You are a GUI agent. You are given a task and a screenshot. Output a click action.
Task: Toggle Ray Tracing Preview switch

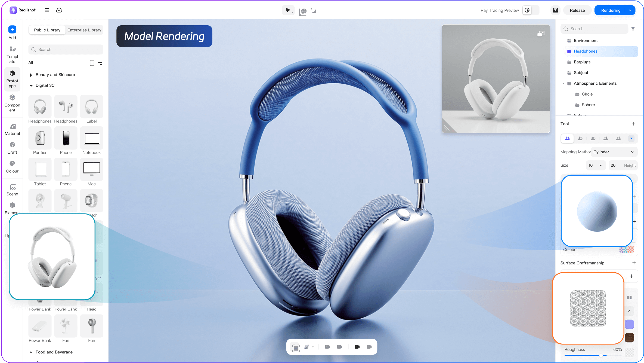[x=530, y=10]
